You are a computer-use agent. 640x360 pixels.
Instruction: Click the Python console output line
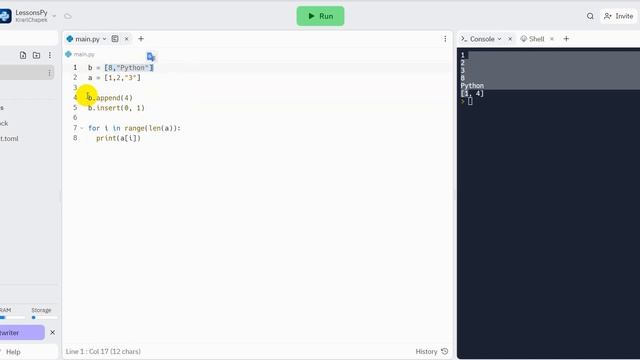coord(472,86)
